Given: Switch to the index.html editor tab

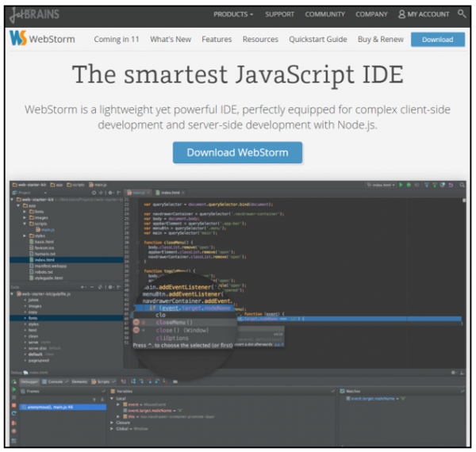Looking at the screenshot, I should [170, 193].
